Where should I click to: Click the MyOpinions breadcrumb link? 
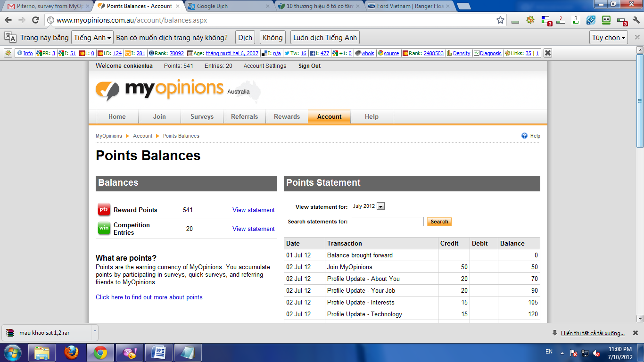click(x=109, y=136)
